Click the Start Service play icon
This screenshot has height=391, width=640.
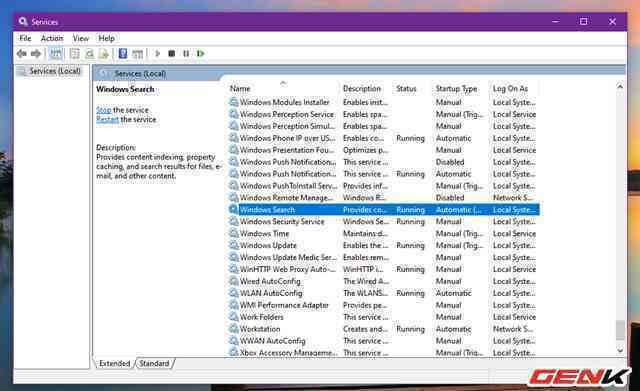pyautogui.click(x=158, y=53)
